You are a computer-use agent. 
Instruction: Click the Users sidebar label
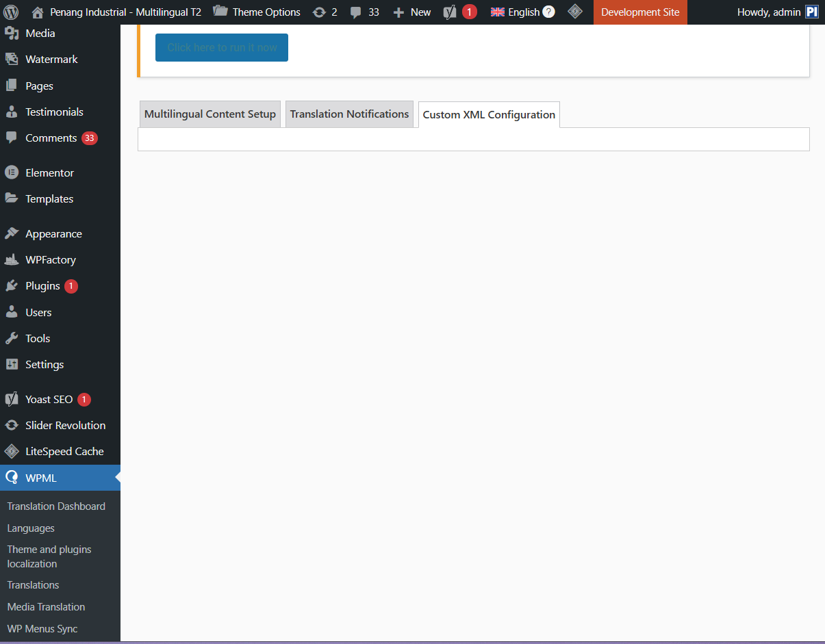38,312
